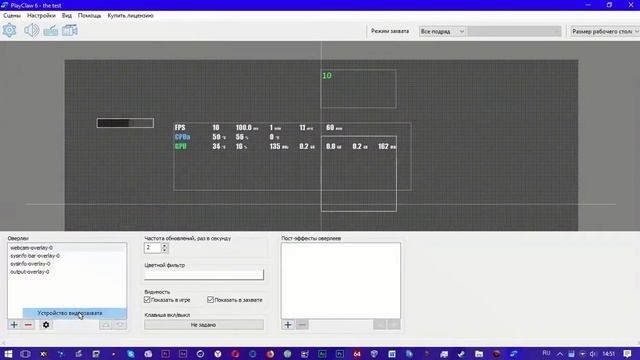Click the Не задано hotkey button
Screen dimensions: 640x360
[x=204, y=325]
